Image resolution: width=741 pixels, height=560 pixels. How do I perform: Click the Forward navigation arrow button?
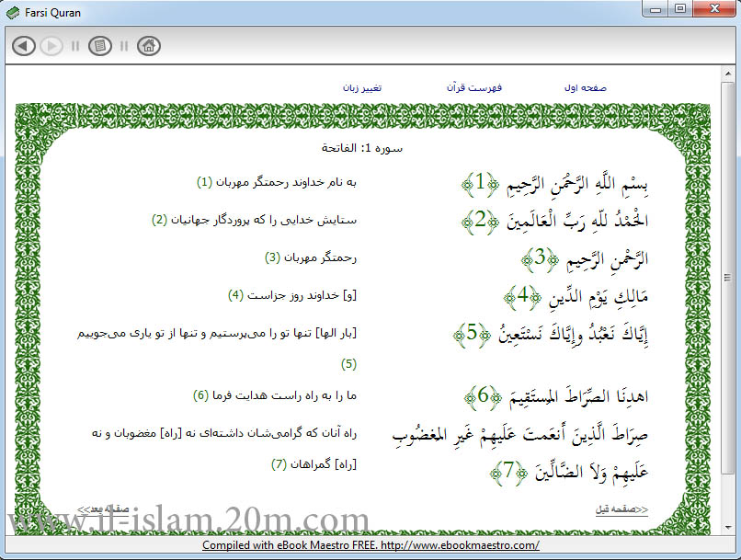pos(51,46)
